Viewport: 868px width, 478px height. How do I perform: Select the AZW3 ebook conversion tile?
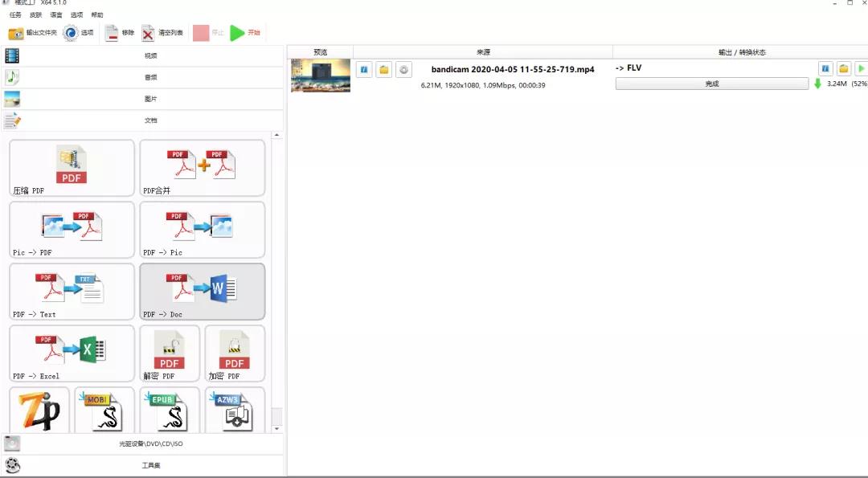tap(235, 411)
